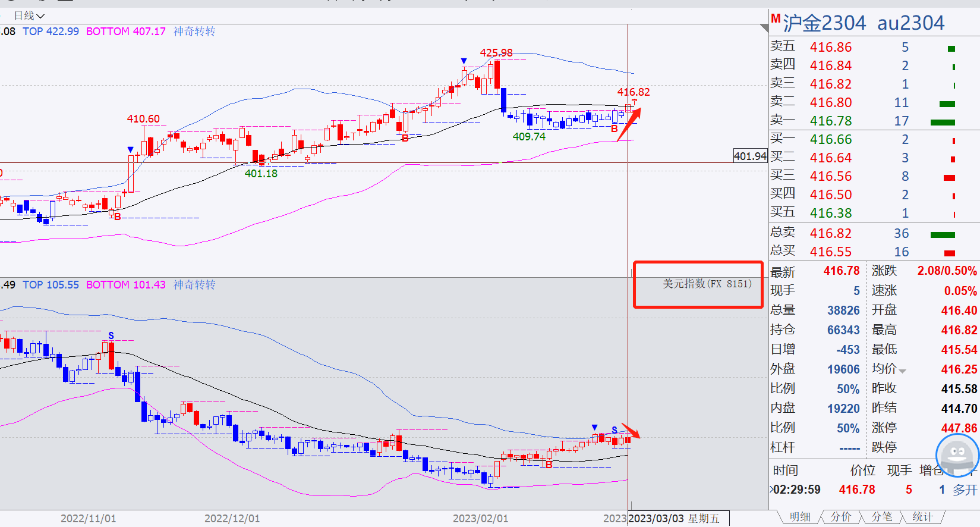Click the red B marker under 410.60
Viewport: 980px width, 527px height.
[118, 217]
